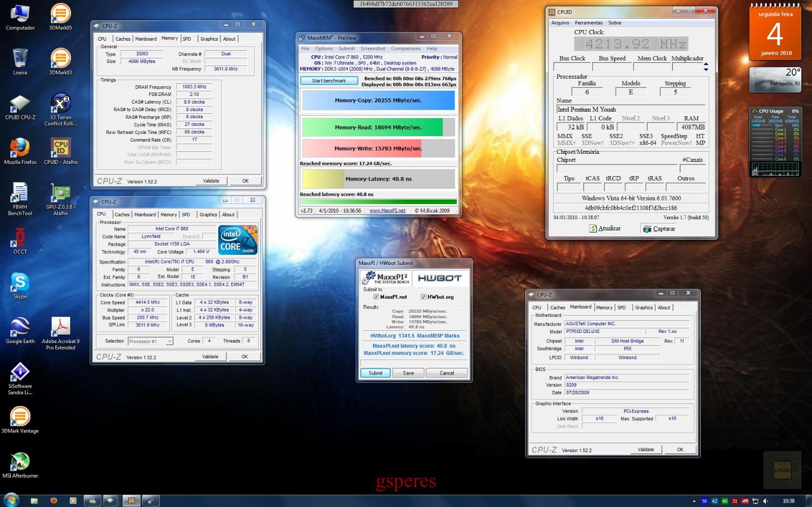Click the network tray icon

pyautogui.click(x=755, y=501)
